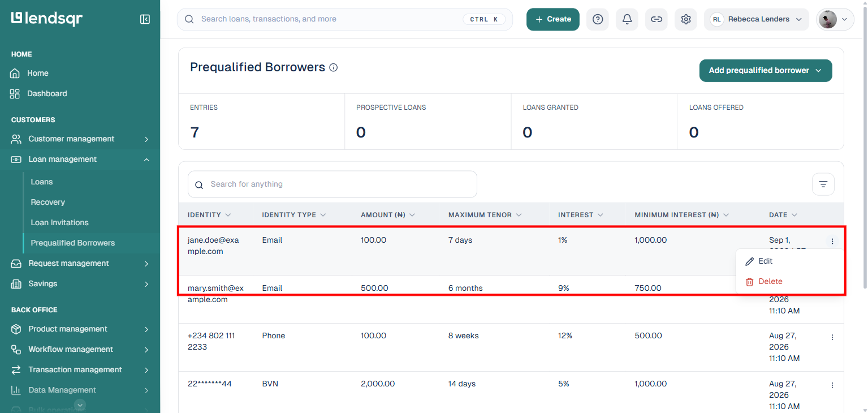Expand Workflow management menu
The width and height of the screenshot is (868, 413).
[x=80, y=350]
